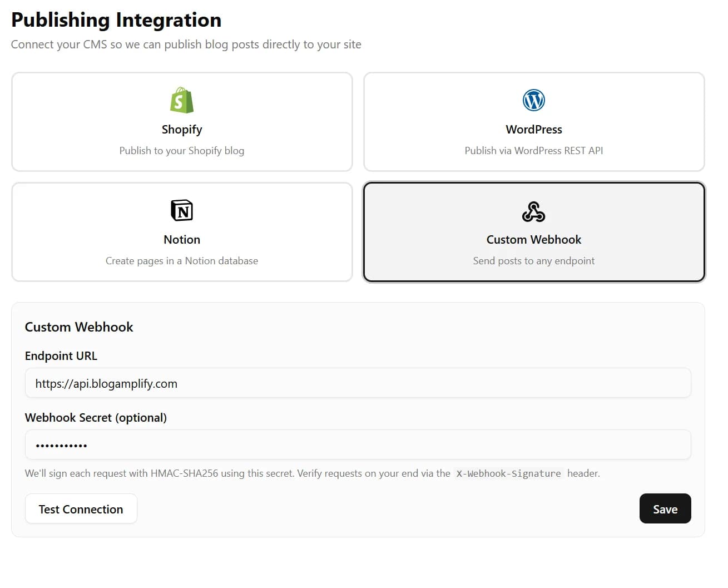Select the Custom Webhook option card
The image size is (728, 588).
[533, 231]
